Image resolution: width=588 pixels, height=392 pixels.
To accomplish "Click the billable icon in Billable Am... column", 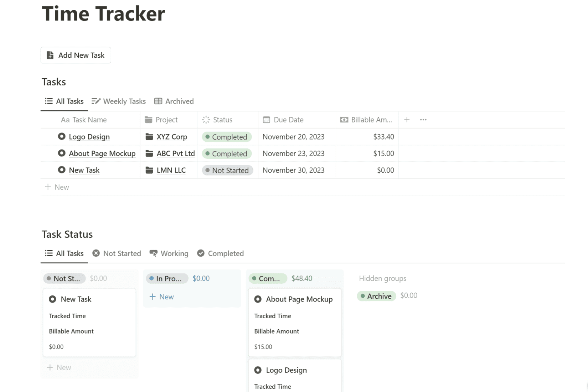I will pyautogui.click(x=344, y=120).
